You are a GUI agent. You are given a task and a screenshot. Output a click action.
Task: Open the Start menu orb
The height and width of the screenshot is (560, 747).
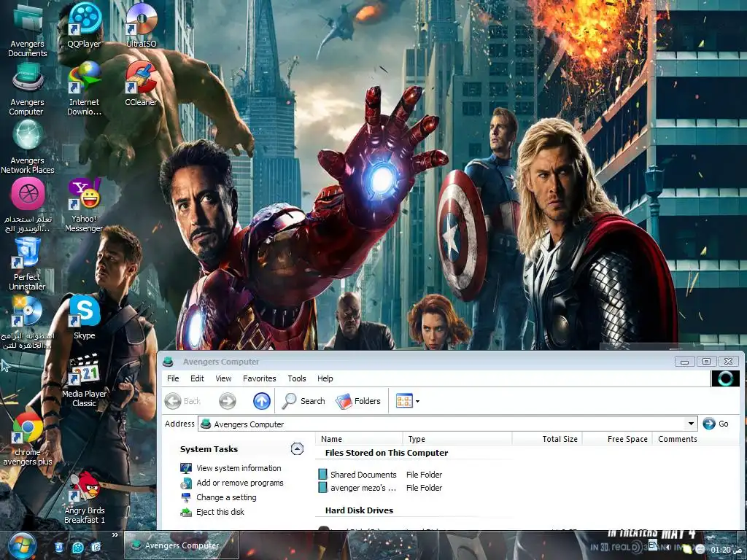(x=21, y=546)
